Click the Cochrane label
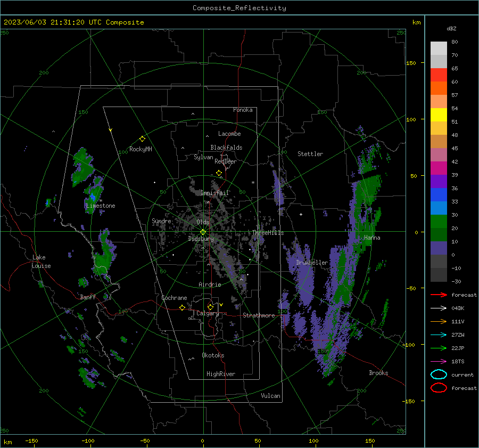The image size is (479, 448). pyautogui.click(x=174, y=298)
